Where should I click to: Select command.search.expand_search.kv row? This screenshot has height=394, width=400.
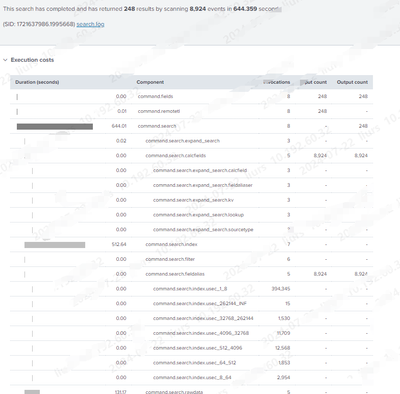pyautogui.click(x=193, y=200)
